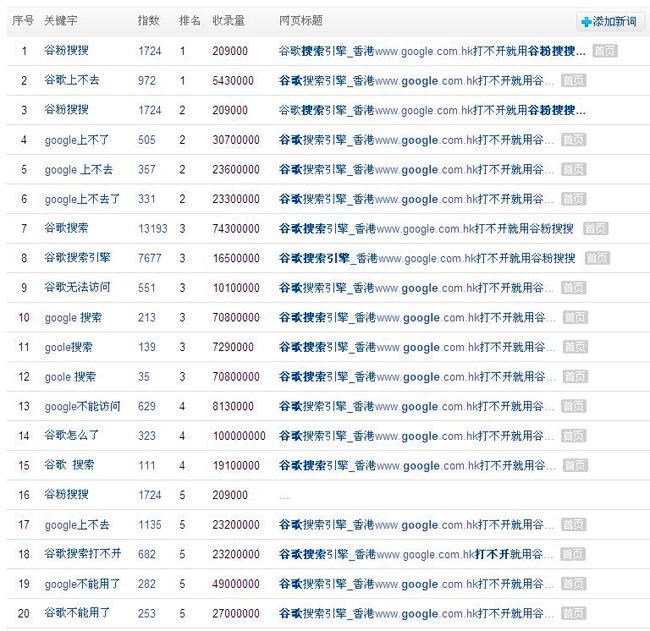Click the 首页 badge in row 2
The width and height of the screenshot is (650, 631).
573,80
